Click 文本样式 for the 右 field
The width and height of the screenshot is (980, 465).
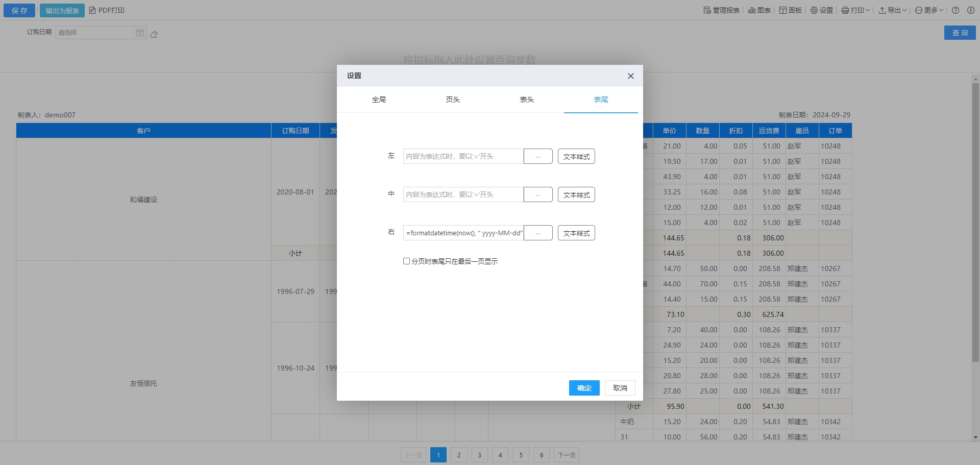576,233
